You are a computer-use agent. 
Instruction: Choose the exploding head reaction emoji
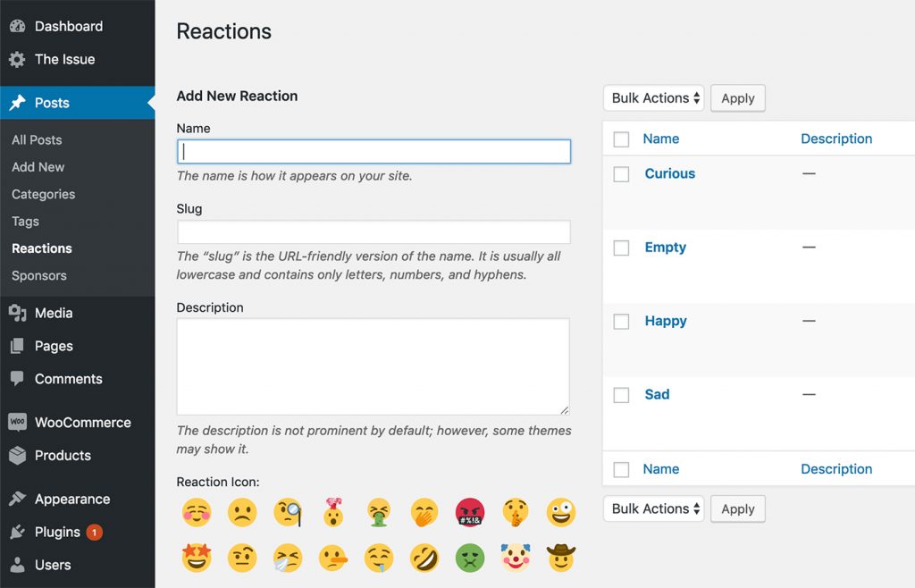(334, 512)
